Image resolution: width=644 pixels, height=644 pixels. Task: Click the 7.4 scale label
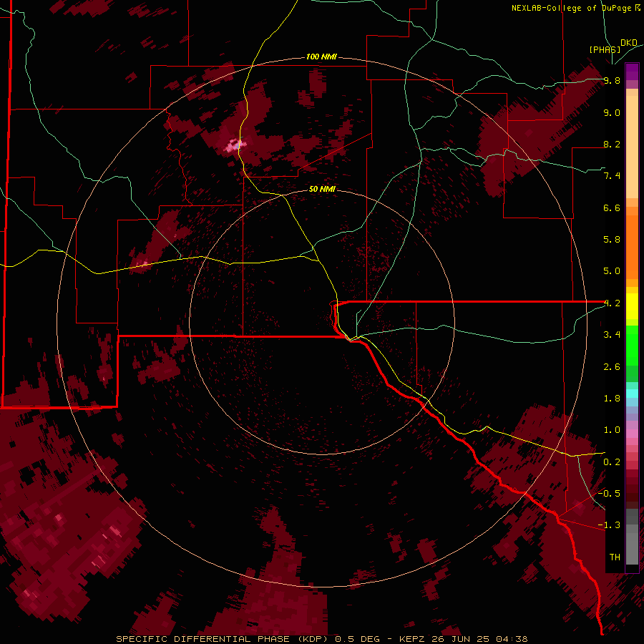pyautogui.click(x=612, y=176)
